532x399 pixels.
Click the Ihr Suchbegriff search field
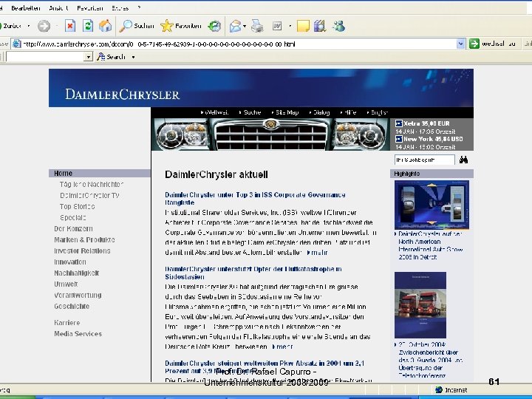coord(424,160)
